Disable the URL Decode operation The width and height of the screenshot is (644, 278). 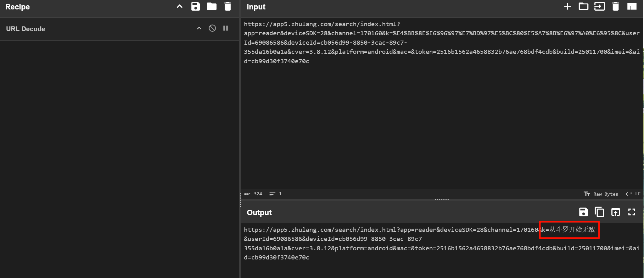pyautogui.click(x=212, y=28)
